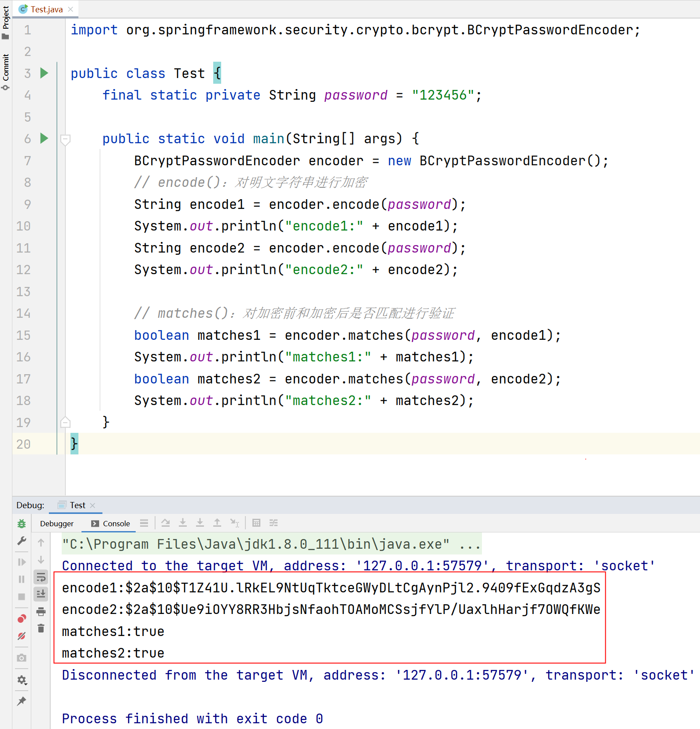Open the Commit tool window
Screen dimensions: 700x729
tap(6, 72)
